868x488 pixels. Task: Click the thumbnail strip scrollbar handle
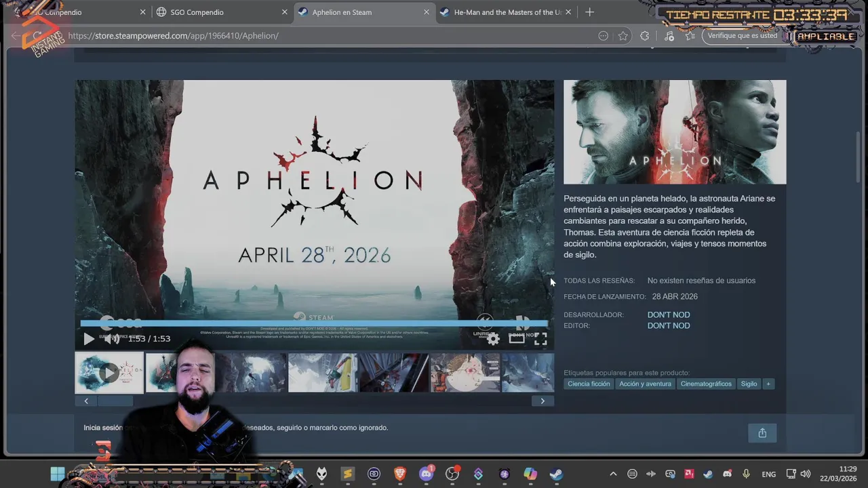pos(115,401)
